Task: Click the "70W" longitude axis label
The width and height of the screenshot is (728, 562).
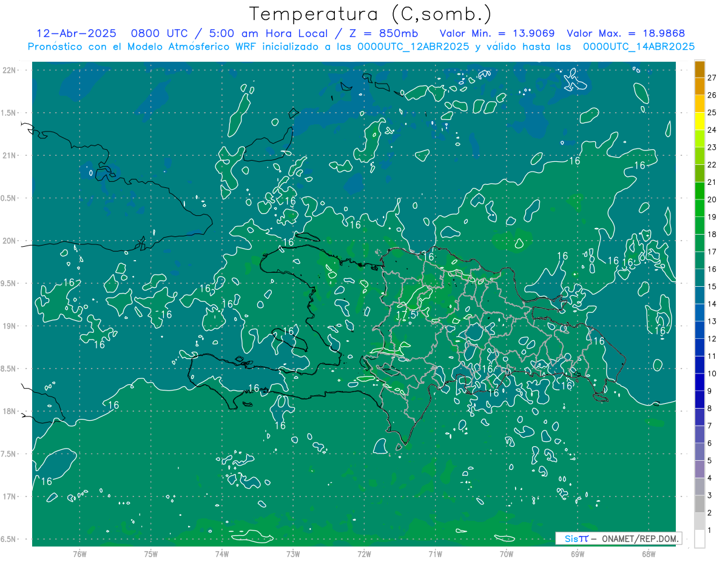Action: (507, 553)
